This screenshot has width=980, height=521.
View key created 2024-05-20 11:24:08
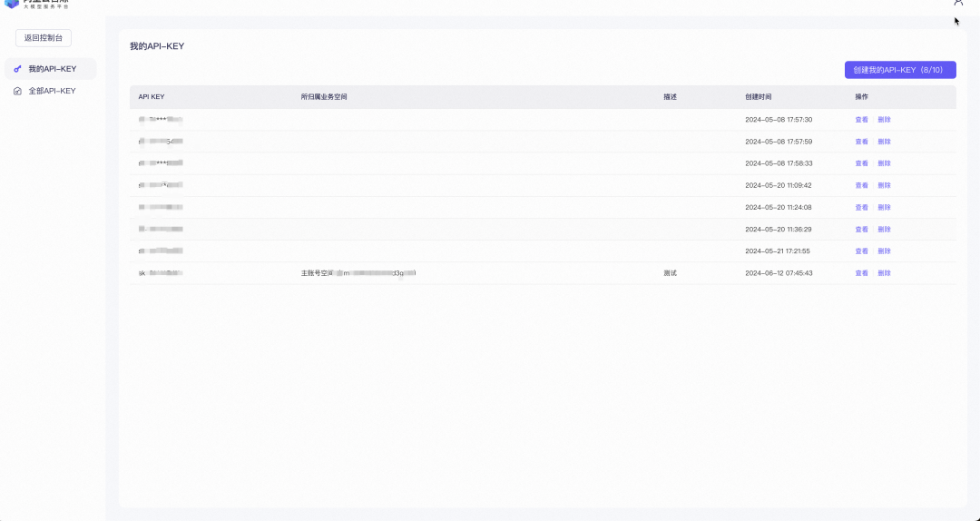coord(861,207)
